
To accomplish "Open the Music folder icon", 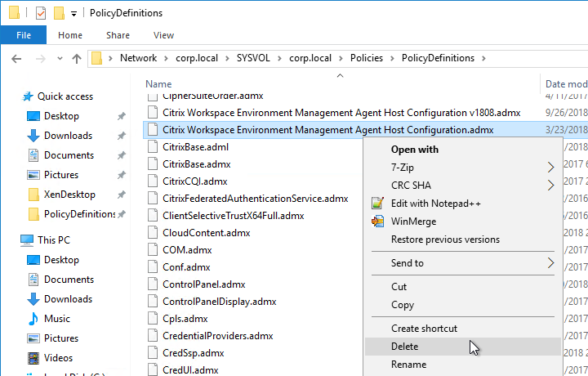I will coord(33,319).
